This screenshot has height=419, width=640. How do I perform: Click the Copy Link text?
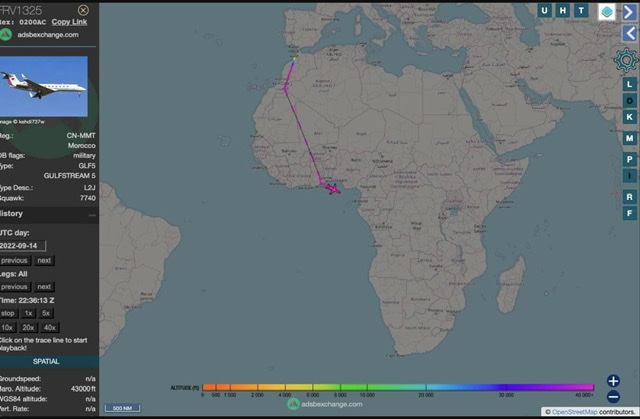pos(68,21)
